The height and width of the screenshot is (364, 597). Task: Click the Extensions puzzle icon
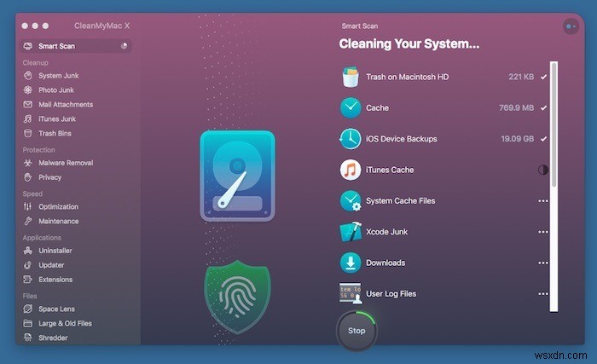pos(28,279)
